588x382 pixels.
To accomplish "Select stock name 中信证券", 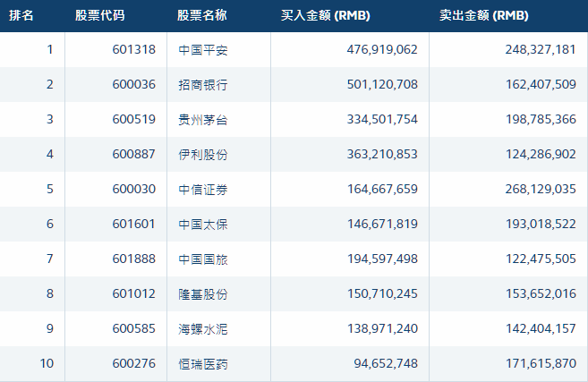I will [203, 190].
